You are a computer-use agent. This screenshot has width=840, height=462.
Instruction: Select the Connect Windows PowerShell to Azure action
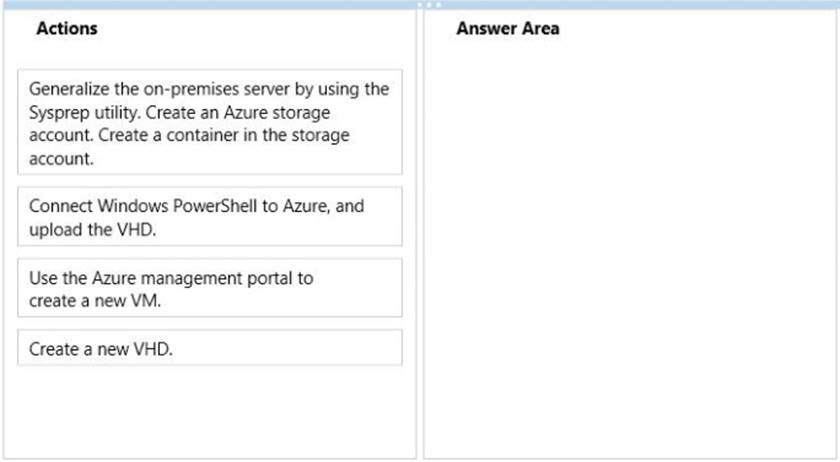[209, 217]
